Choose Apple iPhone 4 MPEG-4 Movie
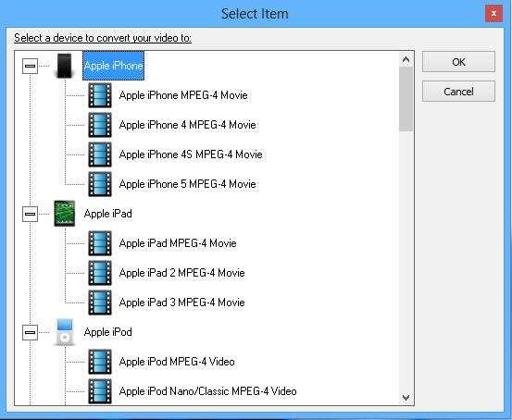Screen dimensions: 512x420 pyautogui.click(x=187, y=125)
